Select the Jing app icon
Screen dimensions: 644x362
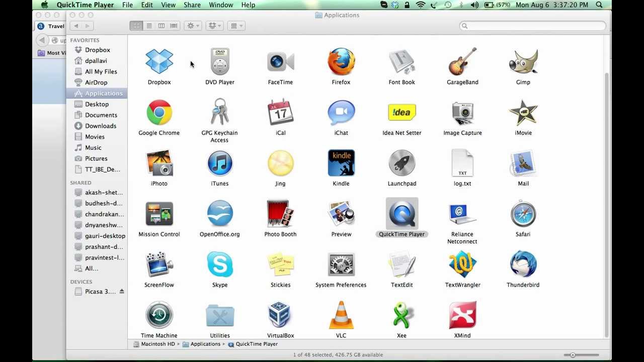[280, 163]
